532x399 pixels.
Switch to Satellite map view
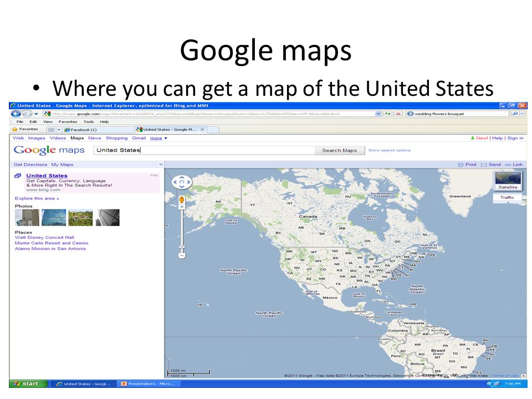tap(508, 181)
